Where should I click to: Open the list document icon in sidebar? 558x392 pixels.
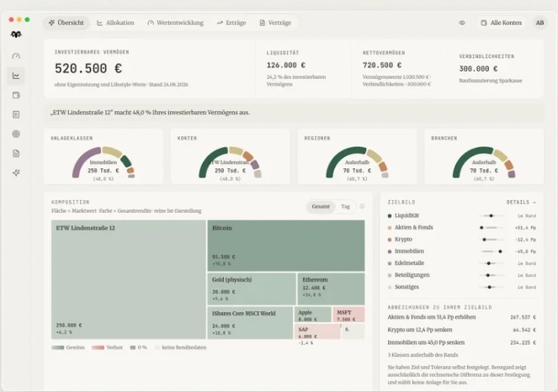point(16,114)
